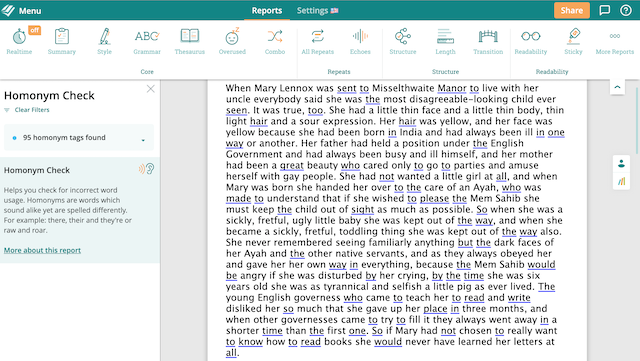Open the Realtime report
The width and height of the screenshot is (640, 361).
[x=19, y=41]
